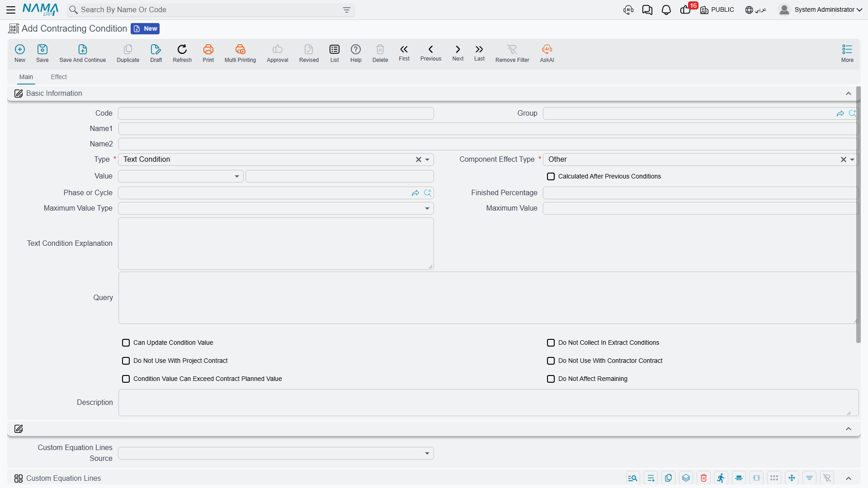Open the approvals icon with badge 16
868x488 pixels.
pos(686,9)
